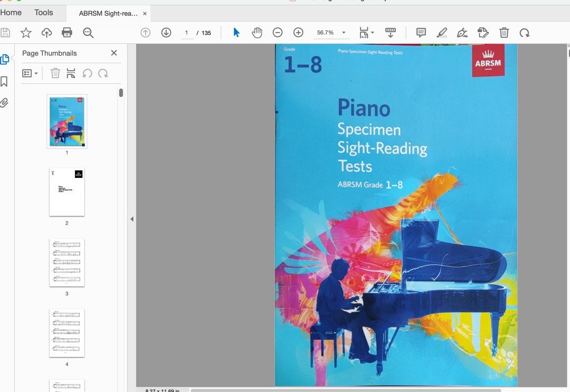Open the Bookmarks panel icon
Image resolution: width=570 pixels, height=392 pixels.
tap(5, 81)
